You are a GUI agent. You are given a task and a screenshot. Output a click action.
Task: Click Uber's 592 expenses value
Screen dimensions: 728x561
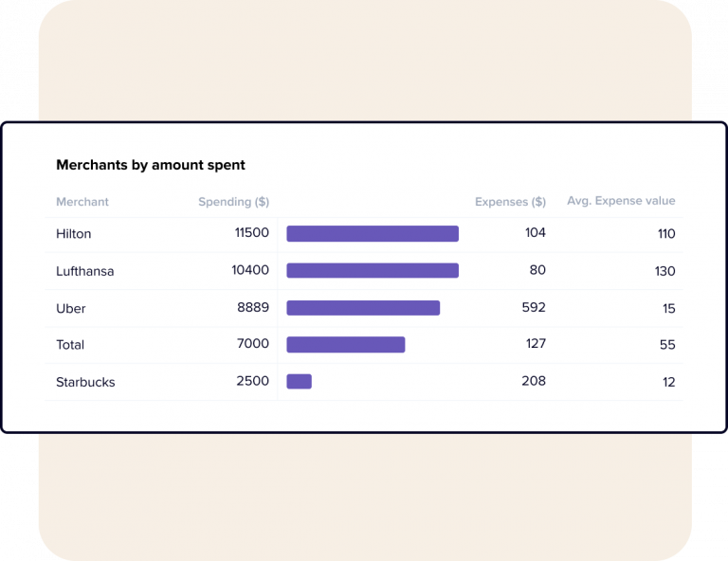click(535, 307)
